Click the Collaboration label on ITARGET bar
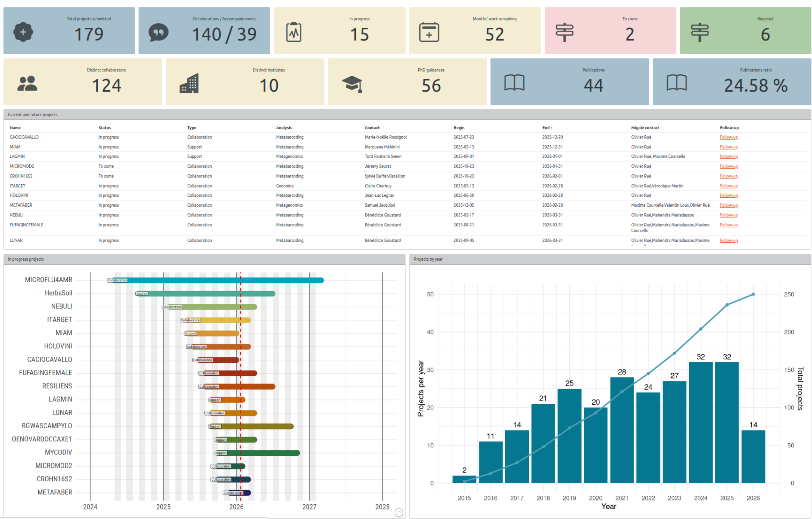This screenshot has height=519, width=812. pyautogui.click(x=190, y=320)
